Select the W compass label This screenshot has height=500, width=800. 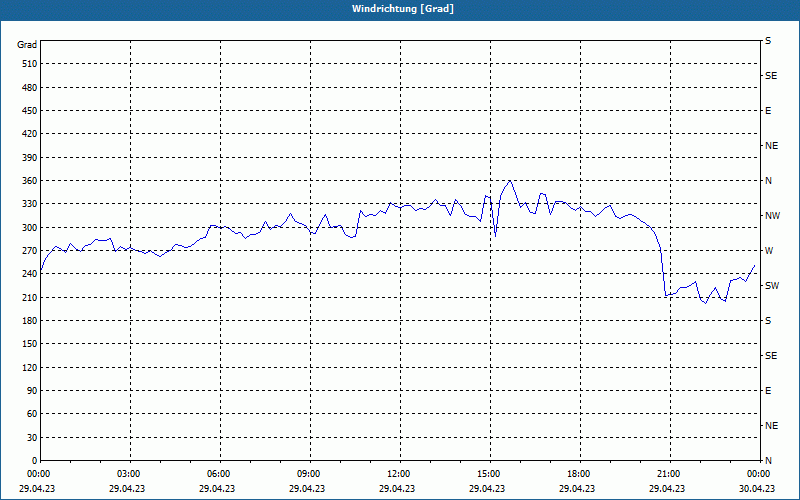point(769,251)
